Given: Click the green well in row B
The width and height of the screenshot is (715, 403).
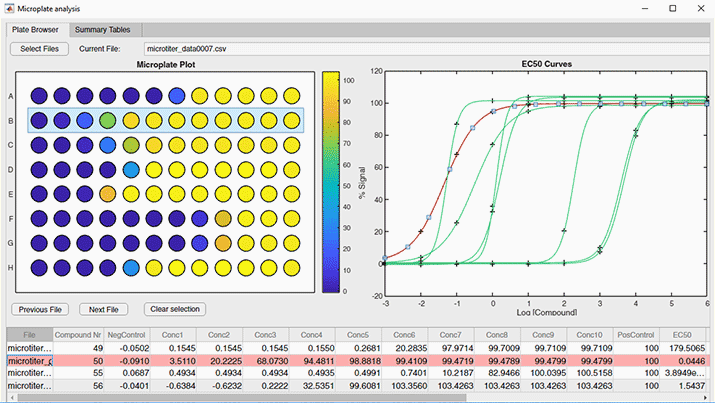Looking at the screenshot, I should 109,121.
